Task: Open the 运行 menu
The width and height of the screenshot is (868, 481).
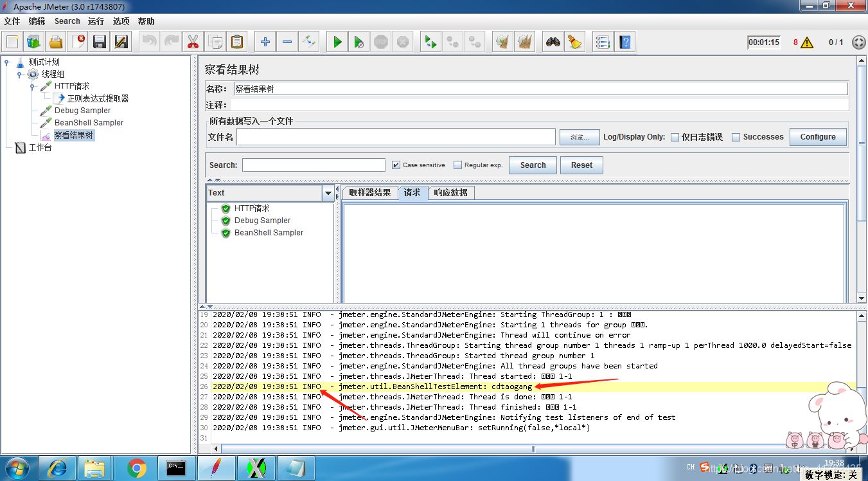Action: click(96, 21)
